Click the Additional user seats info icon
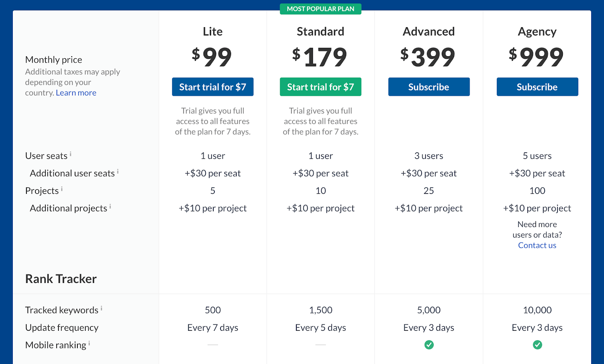This screenshot has width=604, height=364. point(118,171)
